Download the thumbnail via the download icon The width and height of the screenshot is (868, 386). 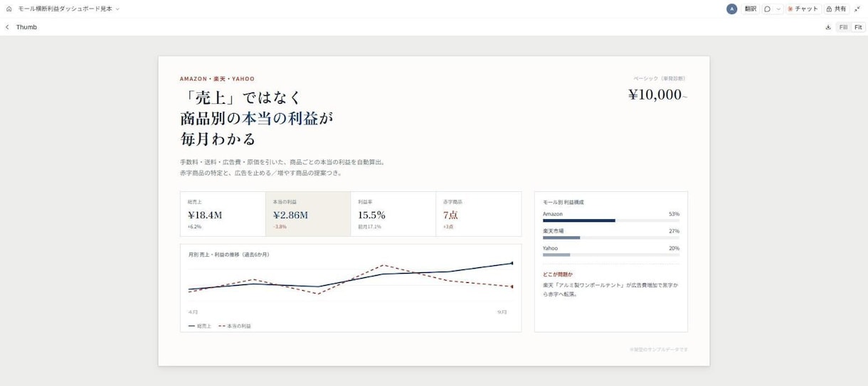(x=828, y=27)
